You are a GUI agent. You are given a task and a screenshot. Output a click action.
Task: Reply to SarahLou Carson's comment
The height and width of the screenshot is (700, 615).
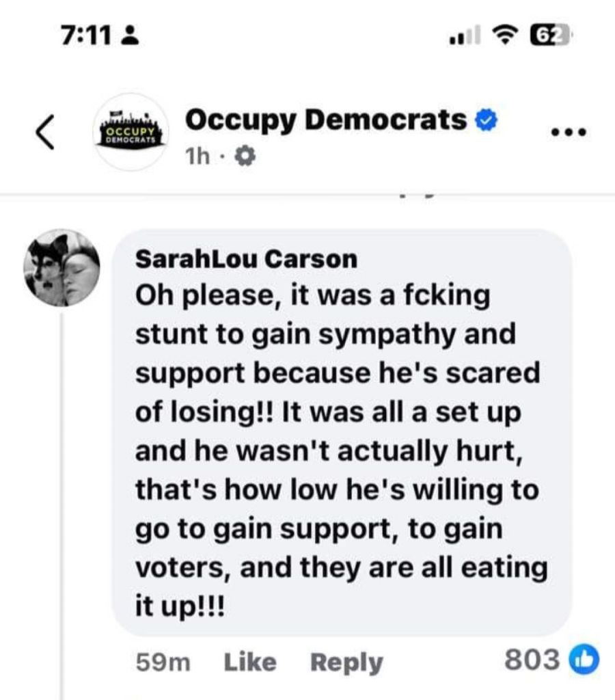pos(346,662)
